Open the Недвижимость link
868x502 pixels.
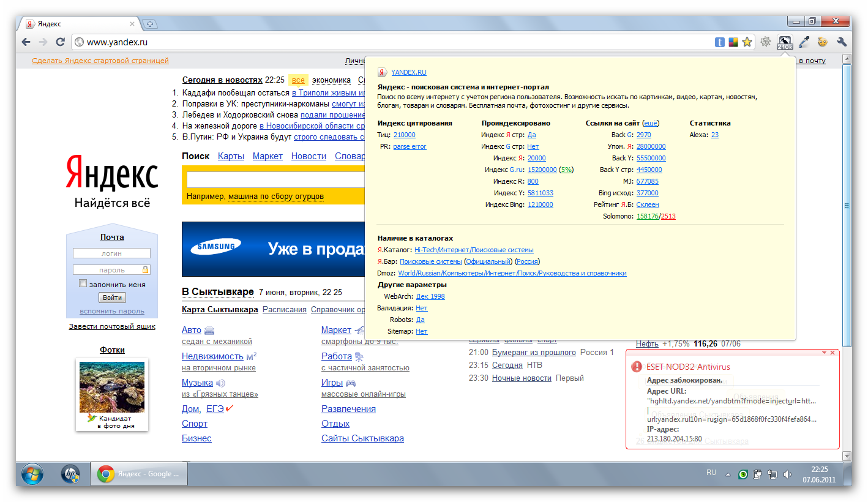coord(213,356)
